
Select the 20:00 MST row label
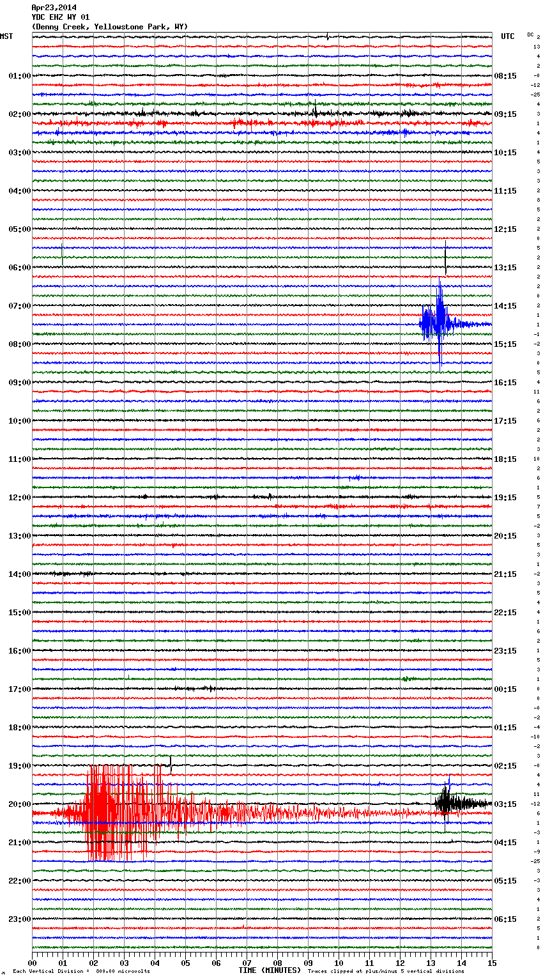[20, 804]
